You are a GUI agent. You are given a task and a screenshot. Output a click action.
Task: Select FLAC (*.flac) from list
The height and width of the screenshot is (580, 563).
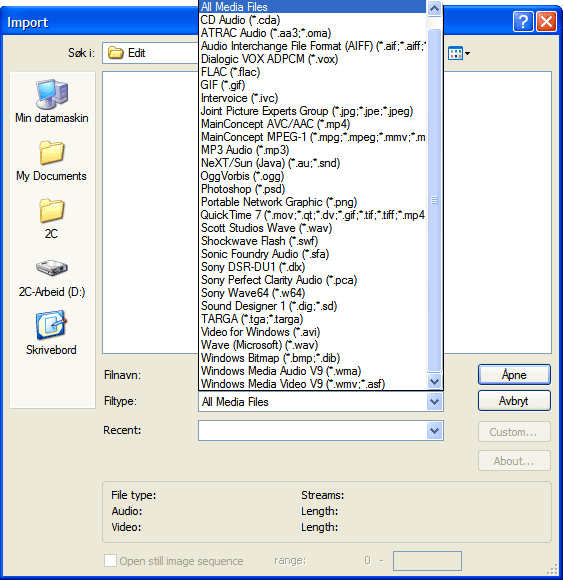point(230,72)
